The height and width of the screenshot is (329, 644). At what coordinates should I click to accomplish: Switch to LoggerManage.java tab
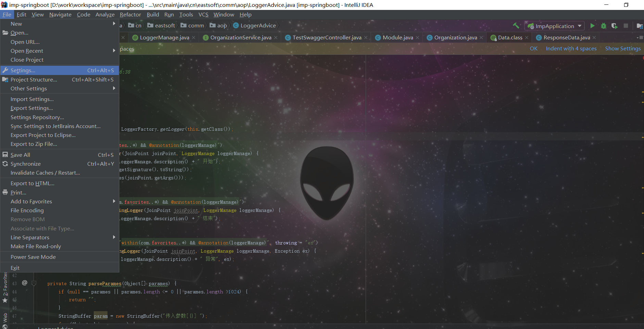click(x=164, y=38)
